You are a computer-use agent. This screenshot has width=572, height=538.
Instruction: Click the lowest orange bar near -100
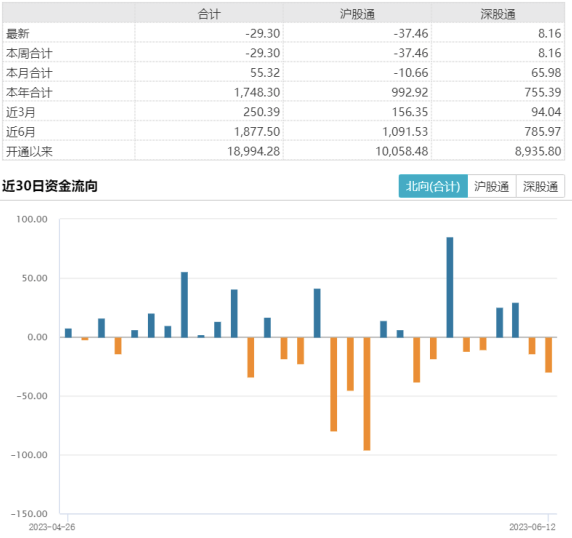click(x=367, y=394)
